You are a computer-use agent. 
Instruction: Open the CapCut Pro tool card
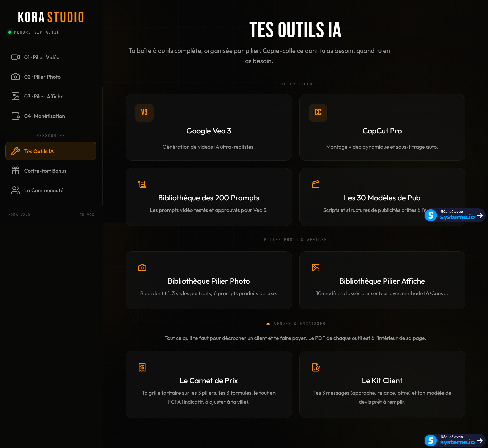[x=382, y=127]
